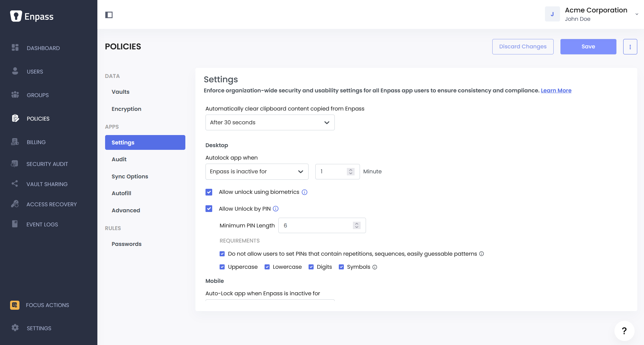Click info icon beside guessable patterns option
644x345 pixels.
(481, 254)
